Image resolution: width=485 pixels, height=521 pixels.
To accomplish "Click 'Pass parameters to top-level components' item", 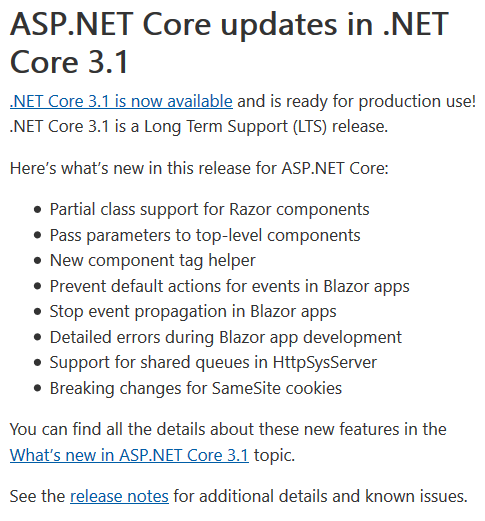I will pyautogui.click(x=205, y=235).
